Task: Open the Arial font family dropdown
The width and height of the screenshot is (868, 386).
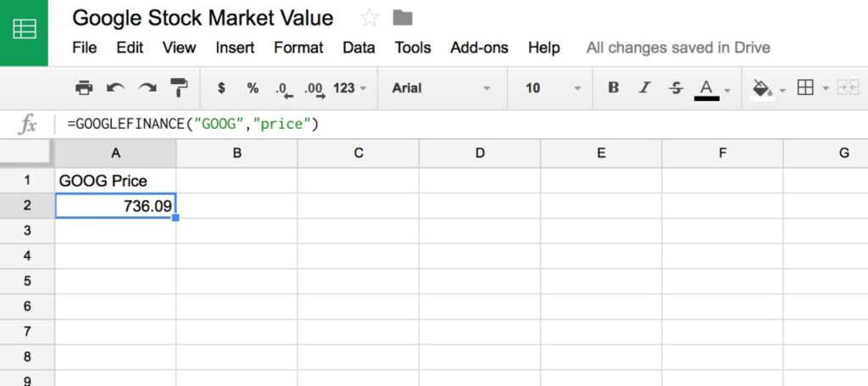Action: tap(441, 87)
